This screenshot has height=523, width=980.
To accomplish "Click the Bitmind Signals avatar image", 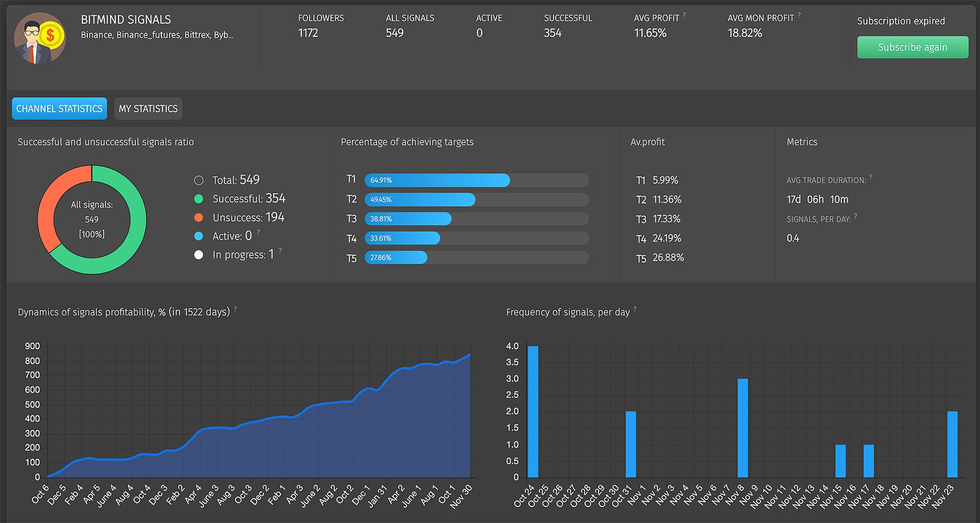I will pyautogui.click(x=40, y=38).
